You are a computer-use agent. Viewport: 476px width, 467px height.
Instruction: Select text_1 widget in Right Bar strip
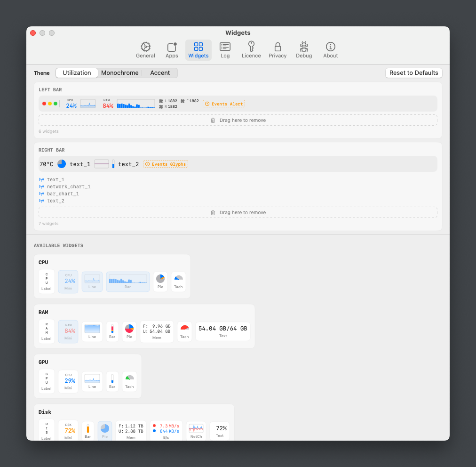80,164
